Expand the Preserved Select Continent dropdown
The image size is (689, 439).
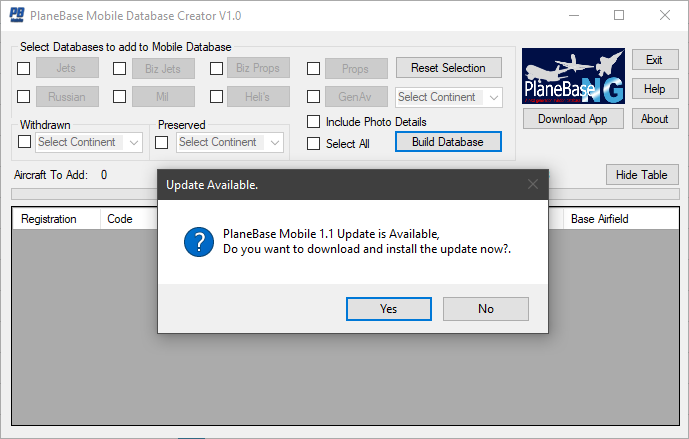[x=229, y=142]
